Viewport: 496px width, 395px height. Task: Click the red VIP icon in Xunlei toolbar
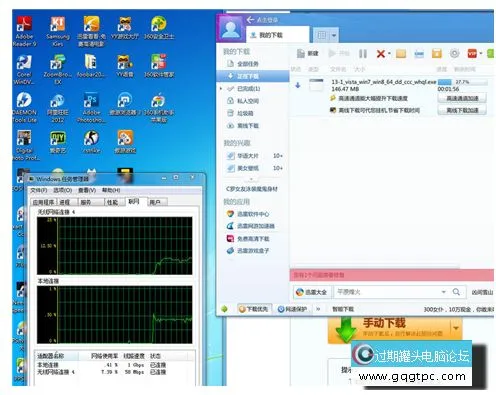(472, 53)
